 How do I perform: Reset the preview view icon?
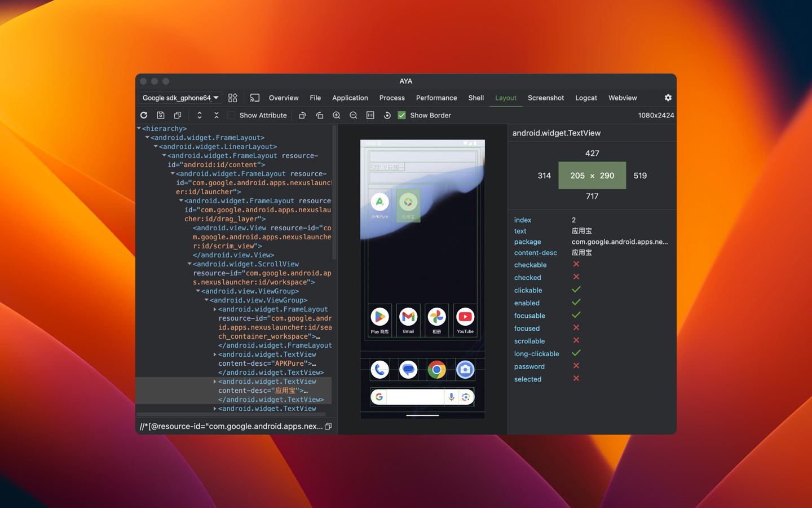coord(387,115)
